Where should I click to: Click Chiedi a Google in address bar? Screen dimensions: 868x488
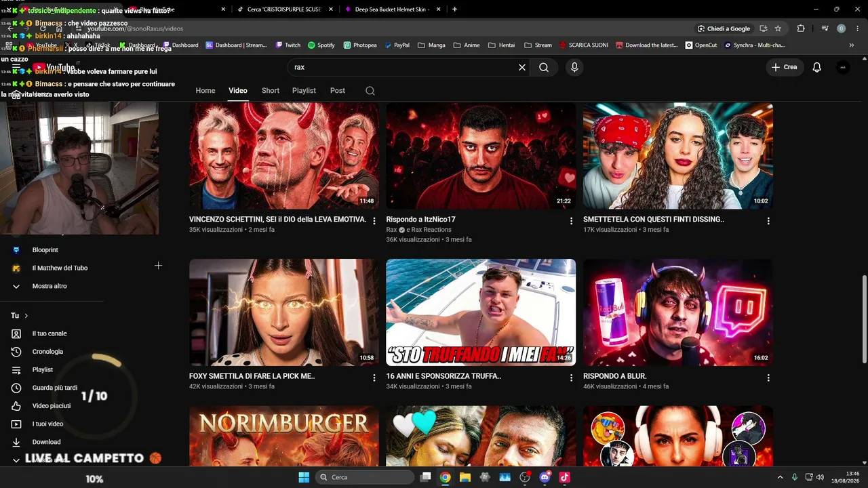click(724, 28)
